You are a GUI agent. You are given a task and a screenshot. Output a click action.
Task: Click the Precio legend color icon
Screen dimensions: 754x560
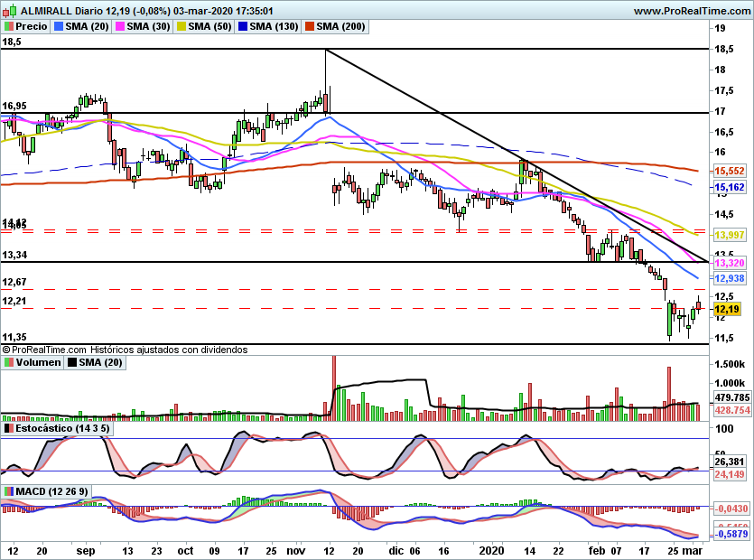point(9,27)
